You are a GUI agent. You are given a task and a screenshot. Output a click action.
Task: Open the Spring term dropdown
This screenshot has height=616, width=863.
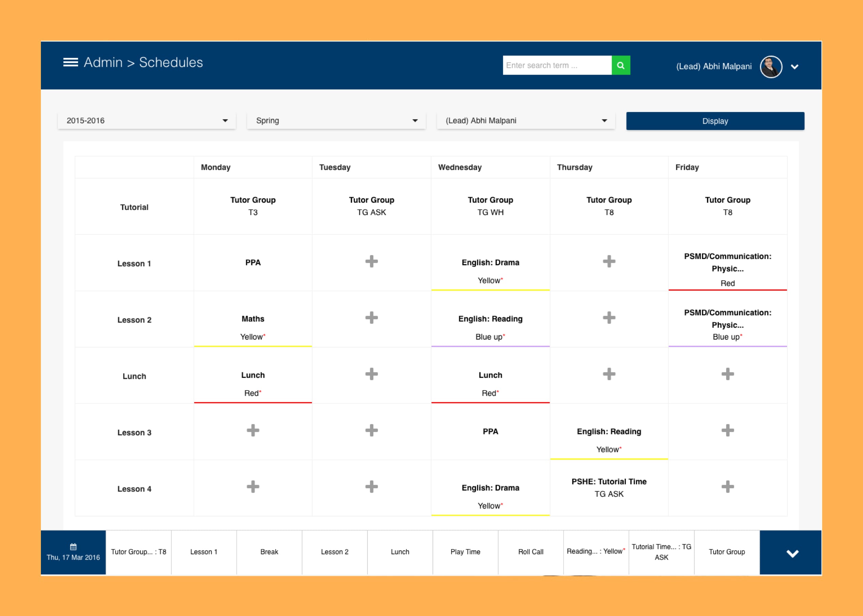(336, 121)
